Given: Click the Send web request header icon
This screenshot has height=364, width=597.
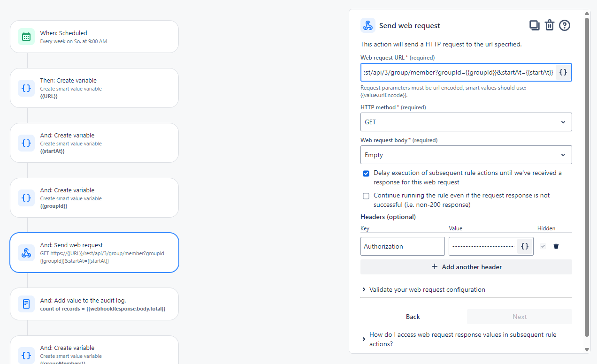Looking at the screenshot, I should point(368,25).
